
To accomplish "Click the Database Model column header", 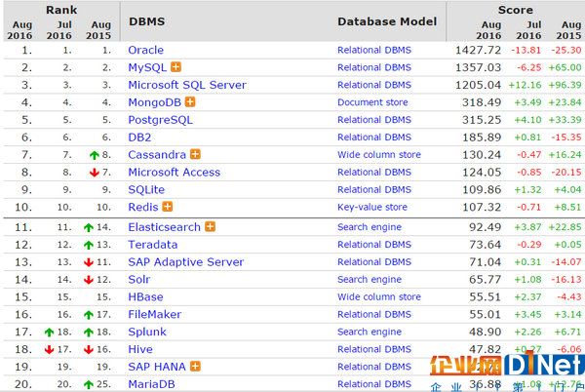I will (387, 21).
